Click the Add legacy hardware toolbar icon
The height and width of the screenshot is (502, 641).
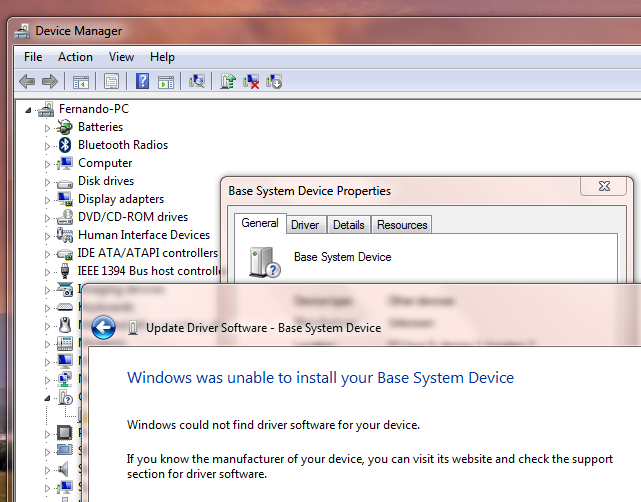(x=274, y=81)
